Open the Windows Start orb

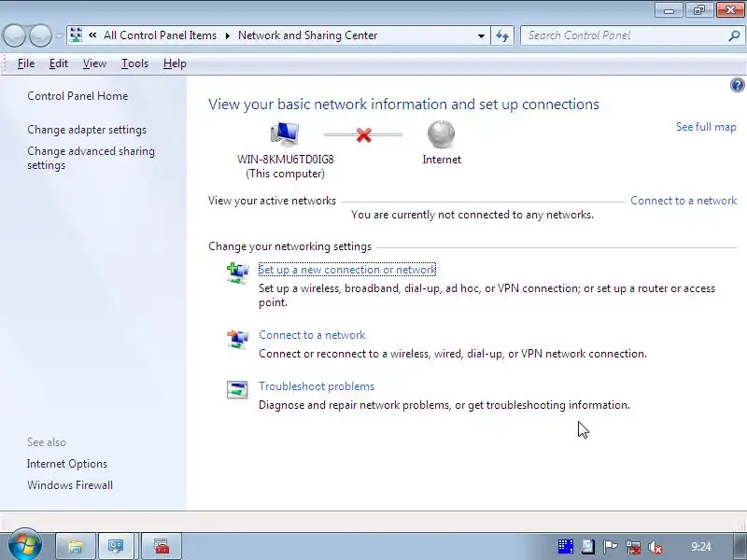[x=25, y=545]
